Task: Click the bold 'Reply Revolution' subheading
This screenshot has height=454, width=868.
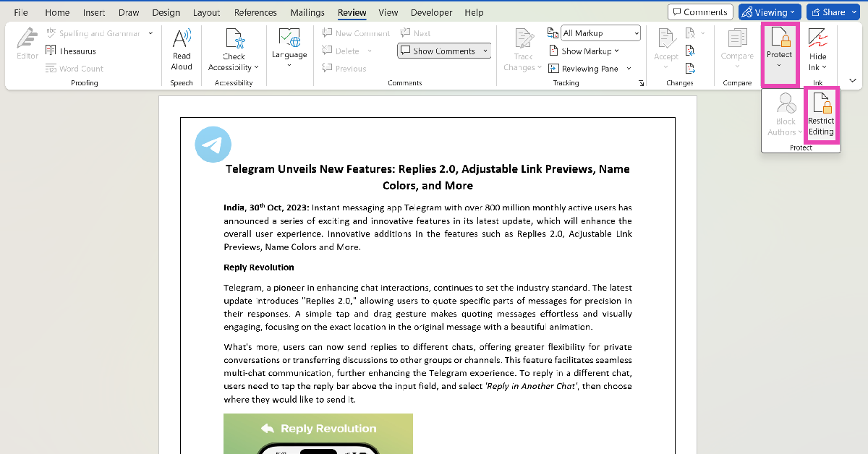Action: (x=259, y=267)
